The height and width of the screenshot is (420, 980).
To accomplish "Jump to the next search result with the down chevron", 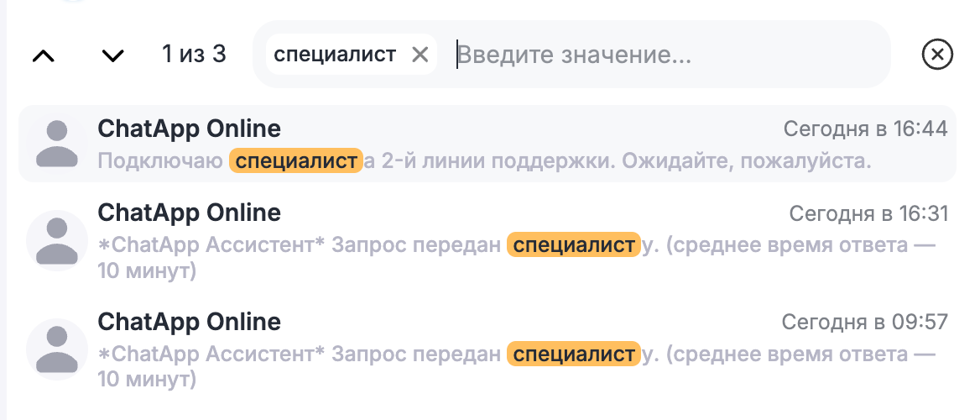I will [112, 55].
